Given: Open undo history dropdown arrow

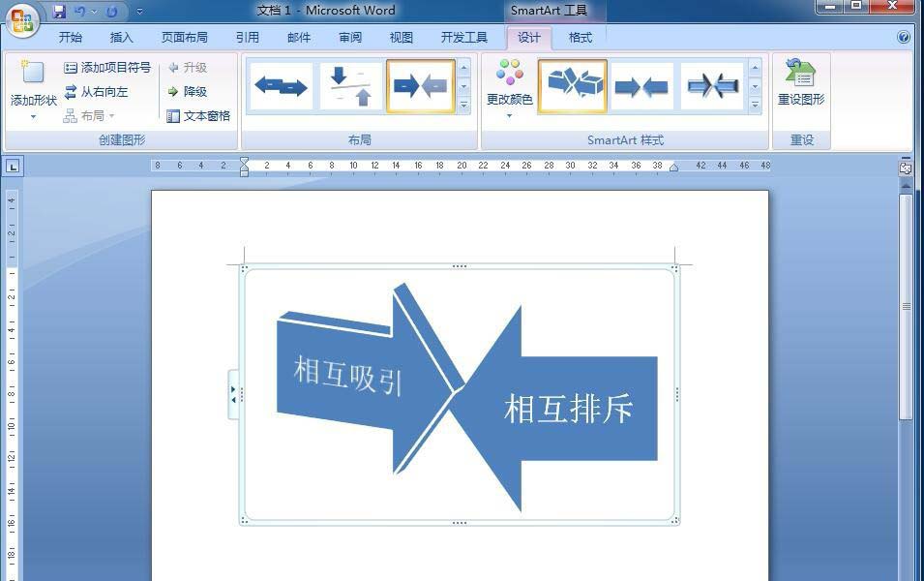Looking at the screenshot, I should coord(94,12).
